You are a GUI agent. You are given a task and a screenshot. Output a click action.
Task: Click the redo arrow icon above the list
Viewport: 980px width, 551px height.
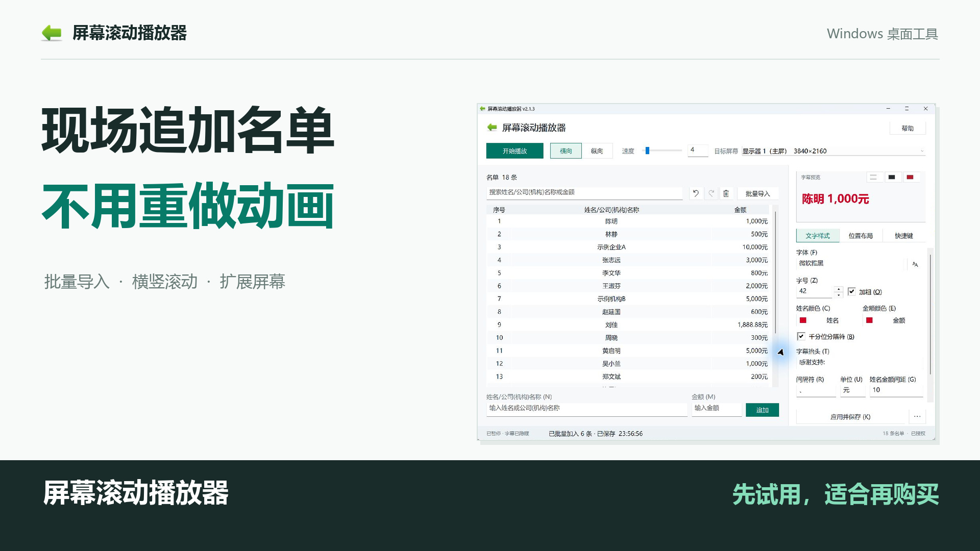(x=711, y=193)
